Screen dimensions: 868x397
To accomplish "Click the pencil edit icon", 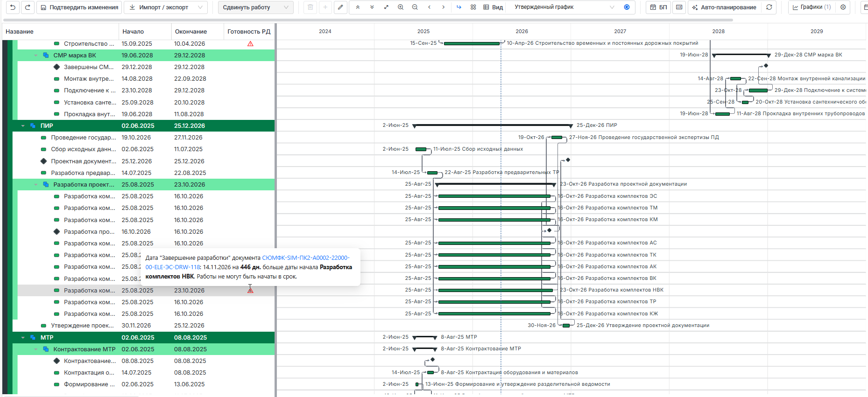I will pos(340,7).
